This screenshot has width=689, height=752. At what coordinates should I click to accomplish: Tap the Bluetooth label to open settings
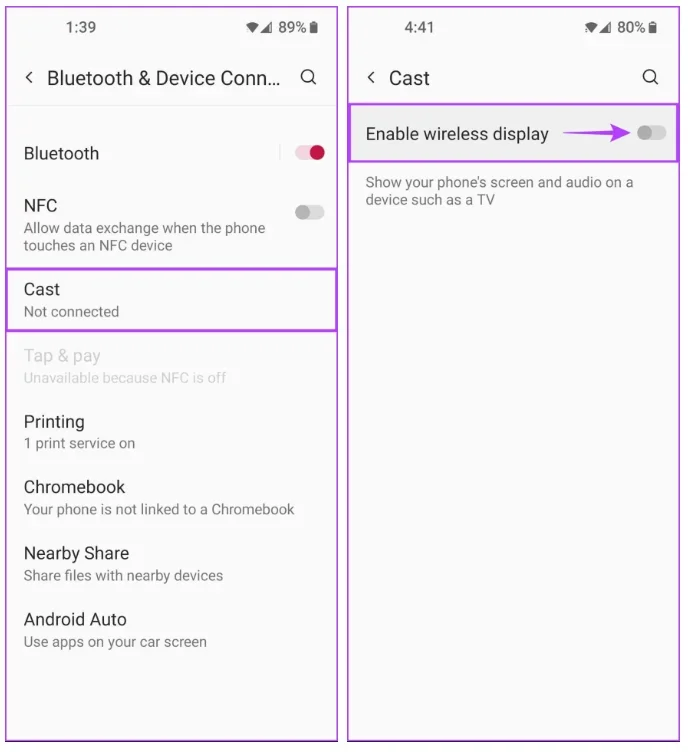pos(62,153)
